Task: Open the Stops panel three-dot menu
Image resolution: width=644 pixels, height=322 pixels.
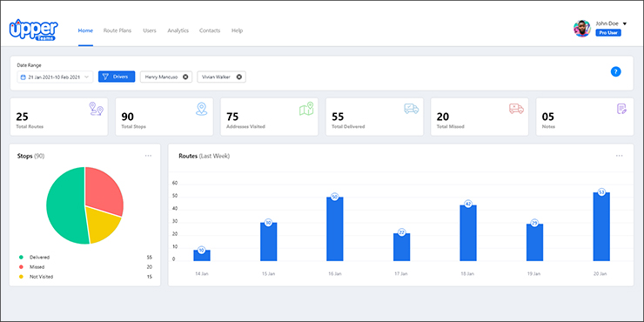Action: coord(148,156)
